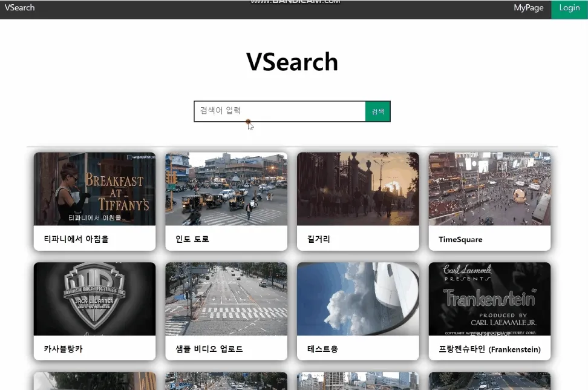Open the 길거리 video
The image size is (588, 390).
pyautogui.click(x=358, y=188)
